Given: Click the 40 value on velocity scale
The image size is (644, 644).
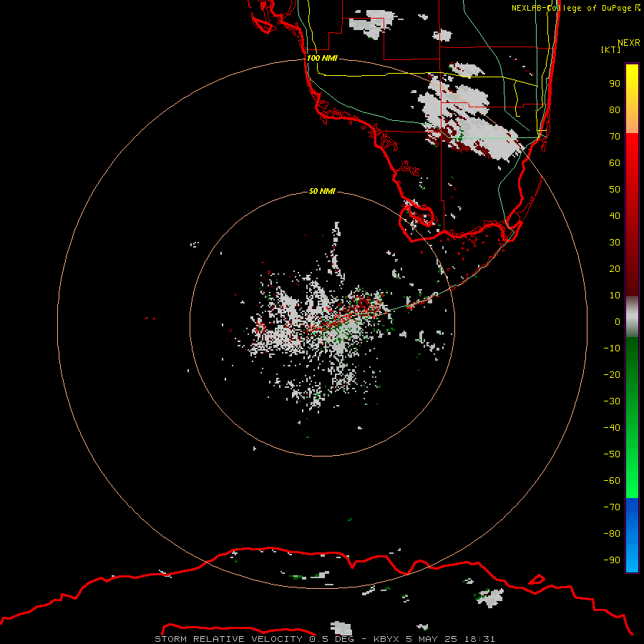Looking at the screenshot, I should click(x=615, y=215).
